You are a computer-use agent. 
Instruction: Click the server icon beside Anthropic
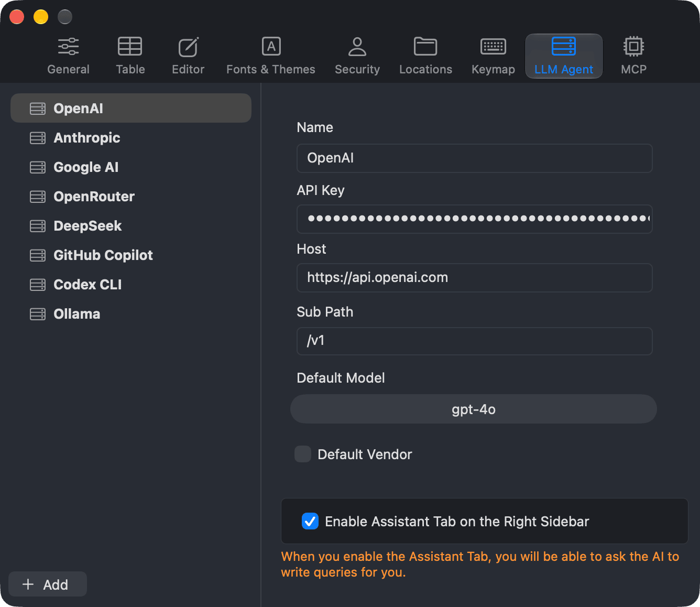point(38,138)
